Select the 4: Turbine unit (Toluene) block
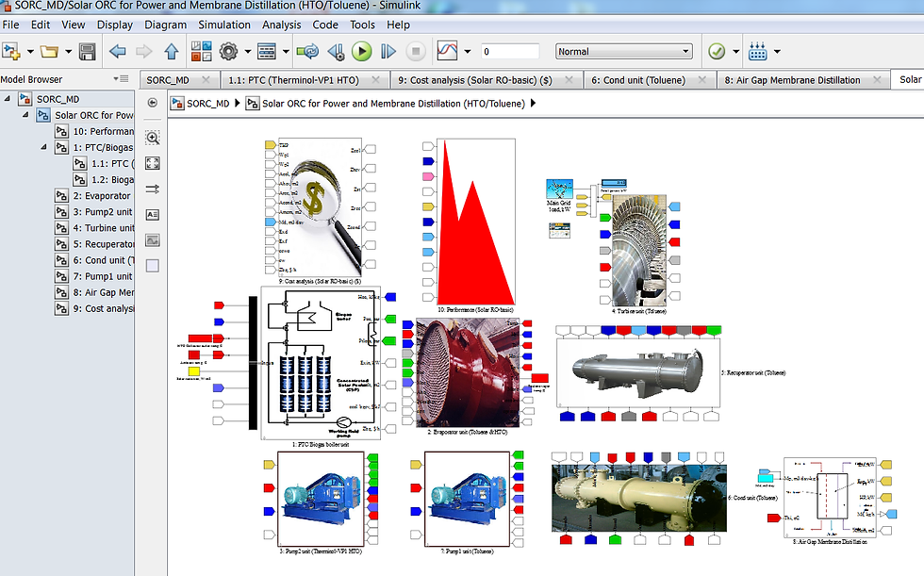 tap(639, 251)
